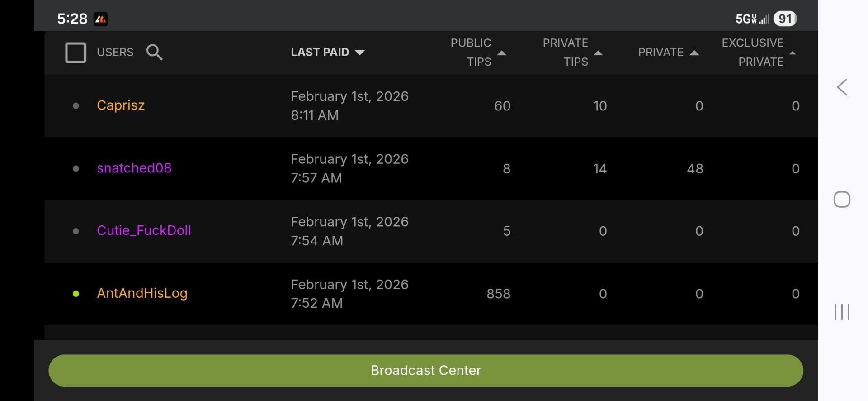The height and width of the screenshot is (401, 868).
Task: Open Android recent apps button
Action: click(842, 312)
